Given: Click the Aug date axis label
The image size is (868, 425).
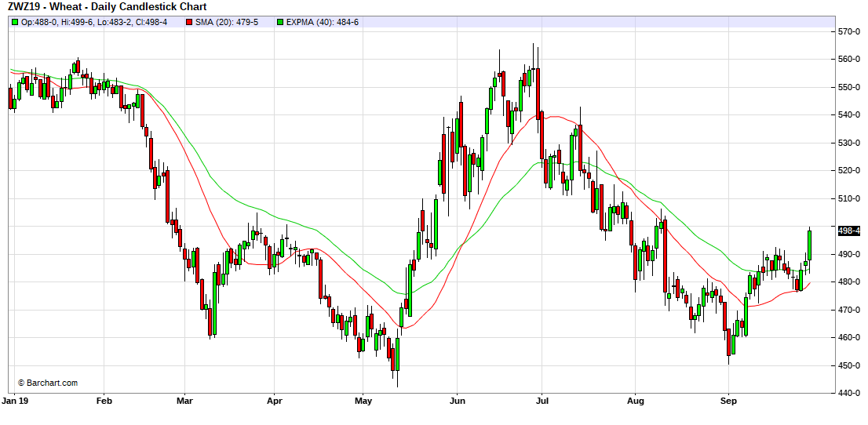Looking at the screenshot, I should [636, 400].
